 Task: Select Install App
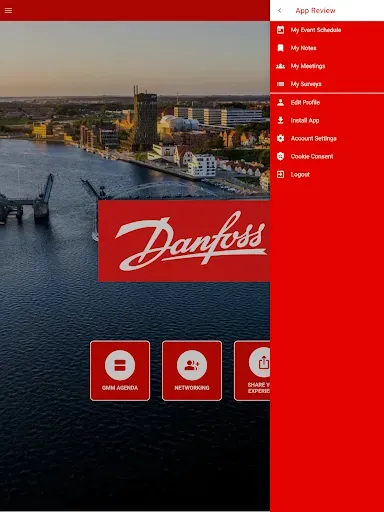click(305, 120)
